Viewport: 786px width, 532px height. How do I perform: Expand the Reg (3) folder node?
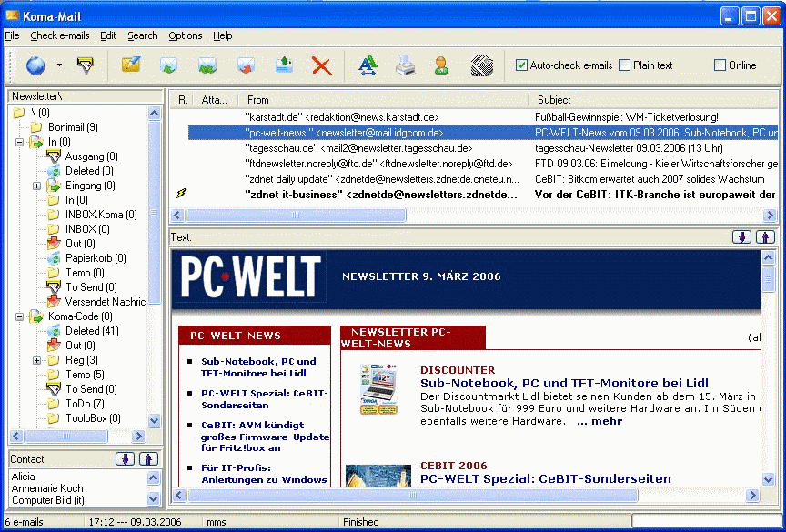[36, 360]
